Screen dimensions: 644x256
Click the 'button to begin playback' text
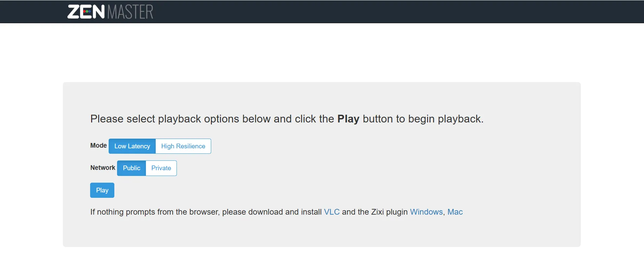pos(423,119)
